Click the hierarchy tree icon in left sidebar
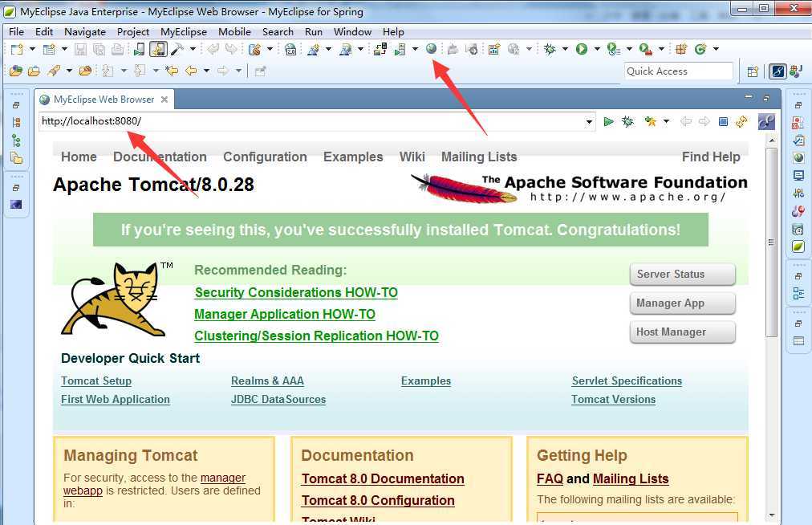This screenshot has height=525, width=812. coord(16,140)
